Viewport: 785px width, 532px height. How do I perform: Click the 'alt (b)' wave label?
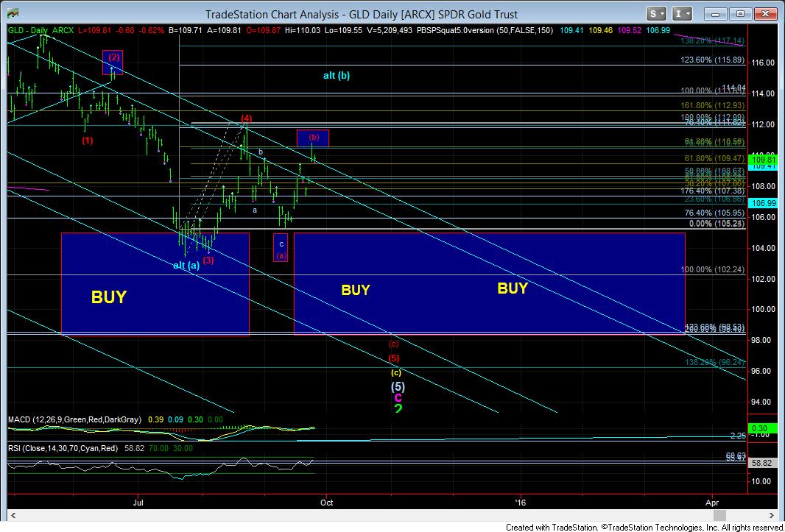click(337, 76)
